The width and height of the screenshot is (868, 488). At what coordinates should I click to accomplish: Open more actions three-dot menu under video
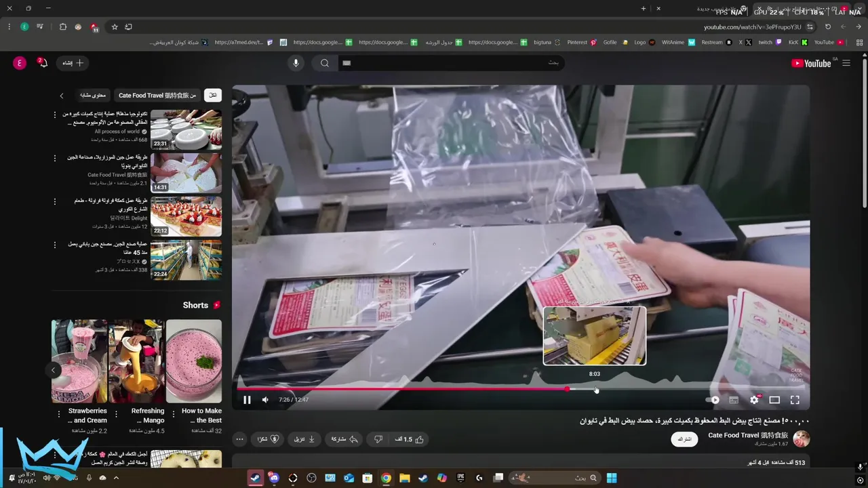[x=239, y=439]
